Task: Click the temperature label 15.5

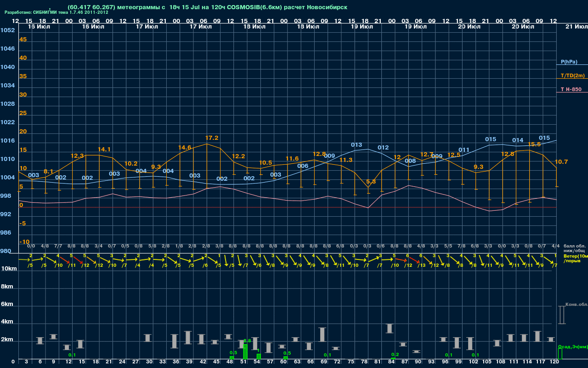Action: coord(534,144)
